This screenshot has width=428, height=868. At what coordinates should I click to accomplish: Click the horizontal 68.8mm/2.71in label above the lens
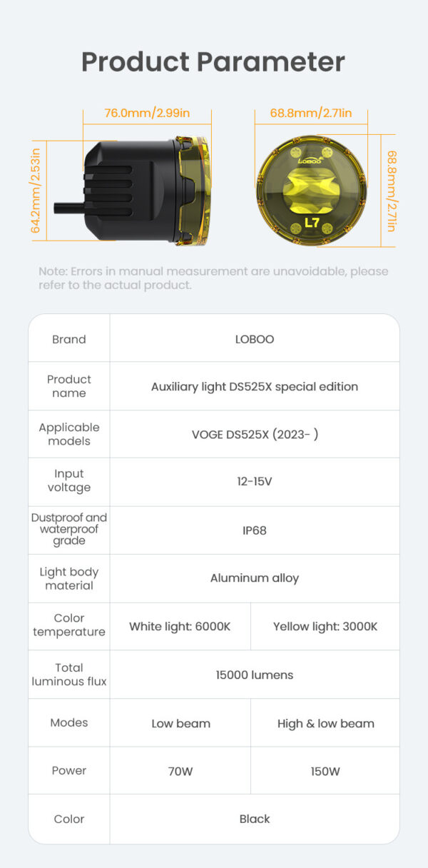[x=311, y=113]
